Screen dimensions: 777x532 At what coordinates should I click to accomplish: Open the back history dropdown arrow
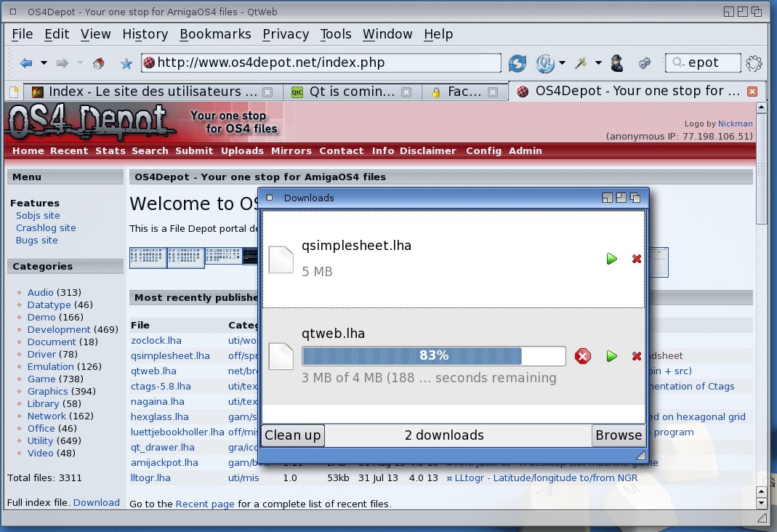[44, 63]
